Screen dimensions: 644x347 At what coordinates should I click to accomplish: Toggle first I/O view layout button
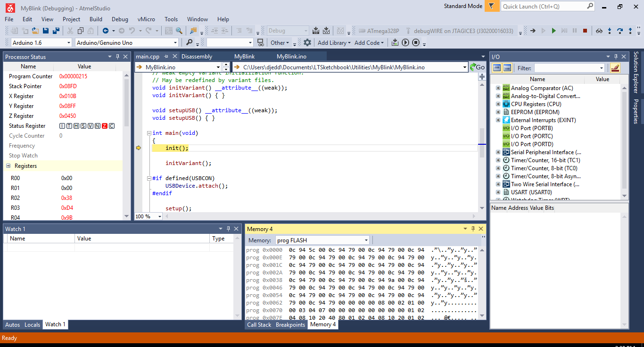[497, 68]
